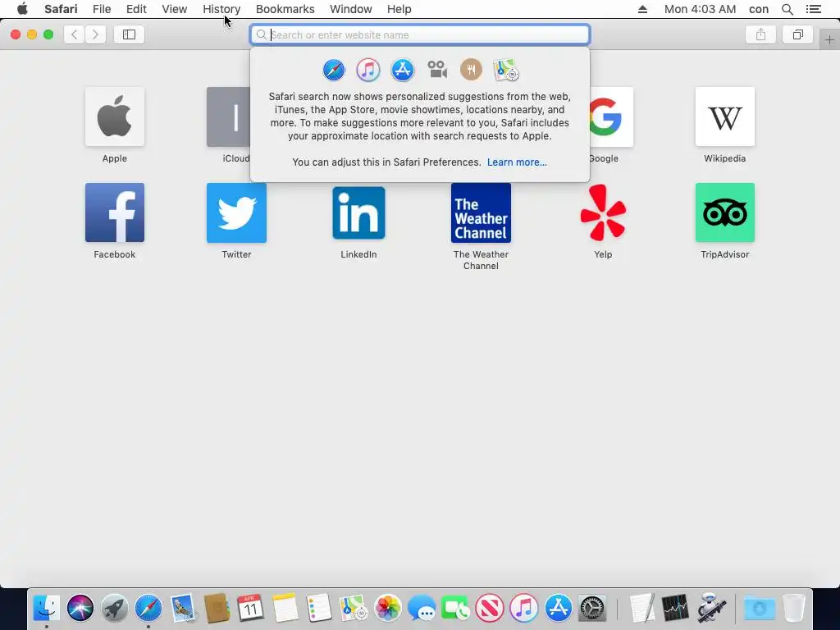
Task: Open the Help menu
Action: tap(399, 9)
